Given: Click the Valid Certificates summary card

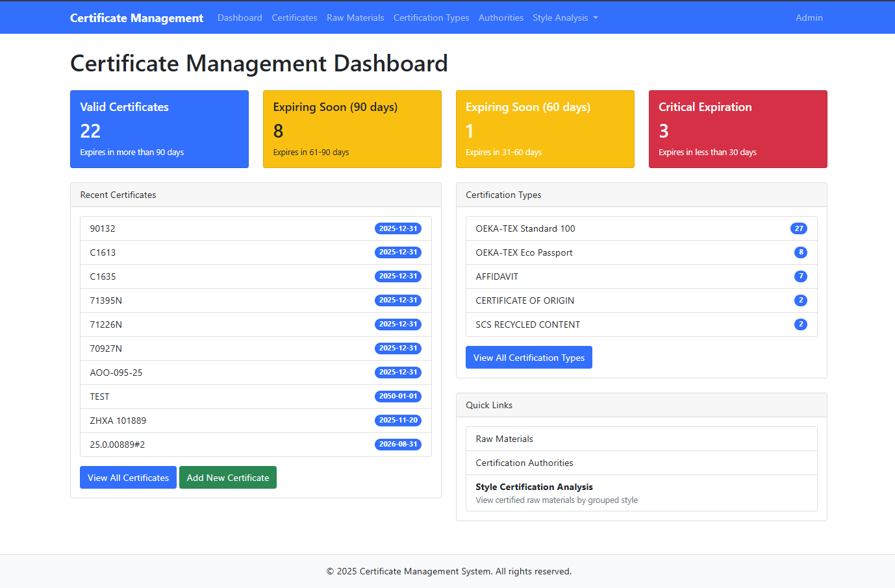Looking at the screenshot, I should pos(159,129).
